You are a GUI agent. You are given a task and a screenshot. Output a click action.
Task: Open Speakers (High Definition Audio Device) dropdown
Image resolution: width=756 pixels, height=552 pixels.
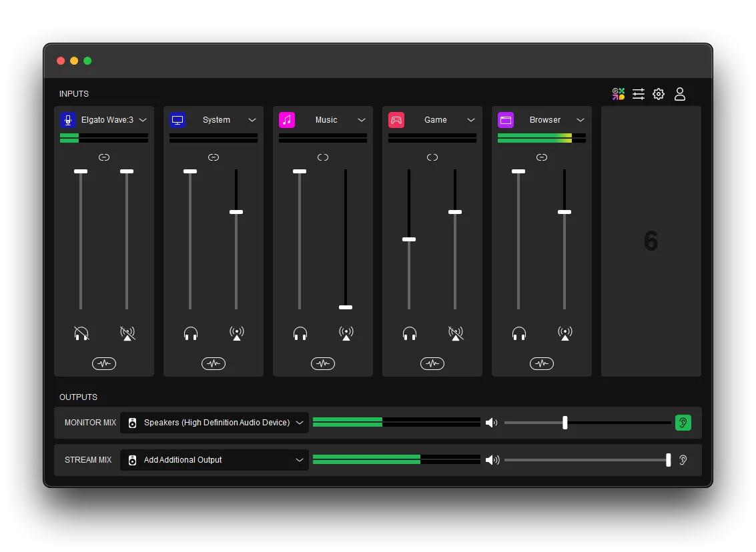[x=215, y=423]
